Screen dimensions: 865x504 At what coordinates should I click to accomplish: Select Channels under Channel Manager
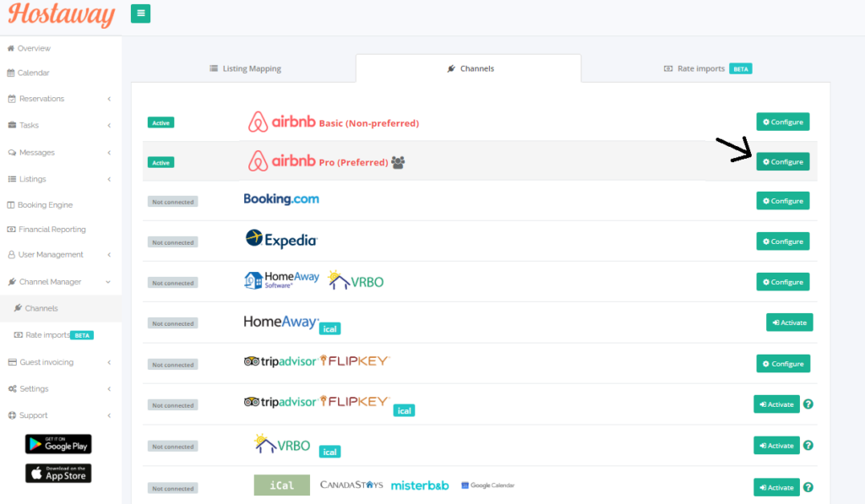[35, 308]
